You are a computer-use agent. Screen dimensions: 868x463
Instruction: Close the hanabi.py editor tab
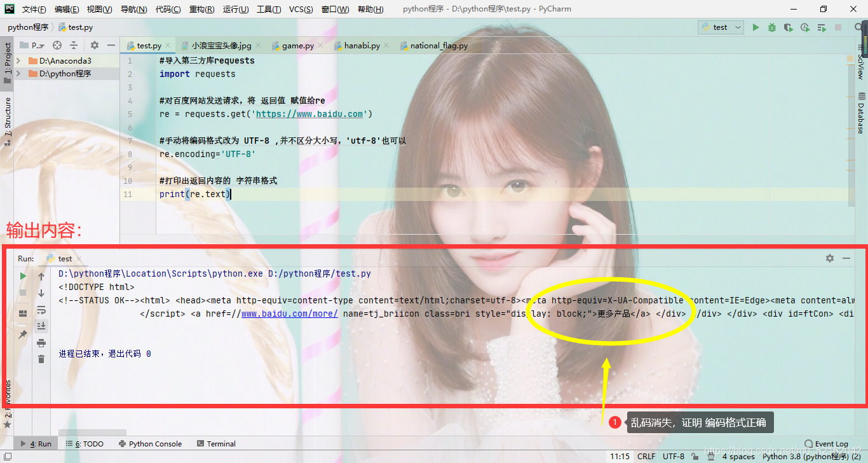pos(387,46)
